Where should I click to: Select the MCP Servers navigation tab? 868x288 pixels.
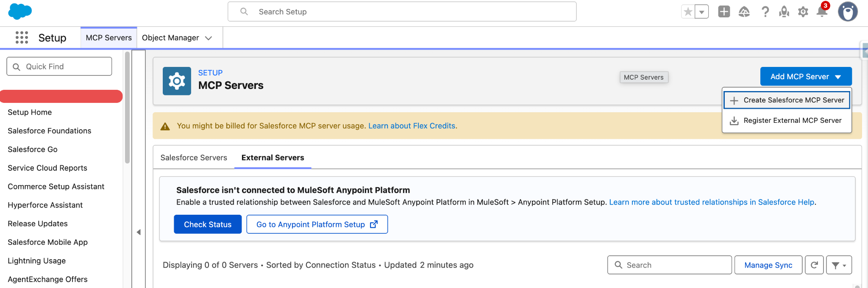108,38
